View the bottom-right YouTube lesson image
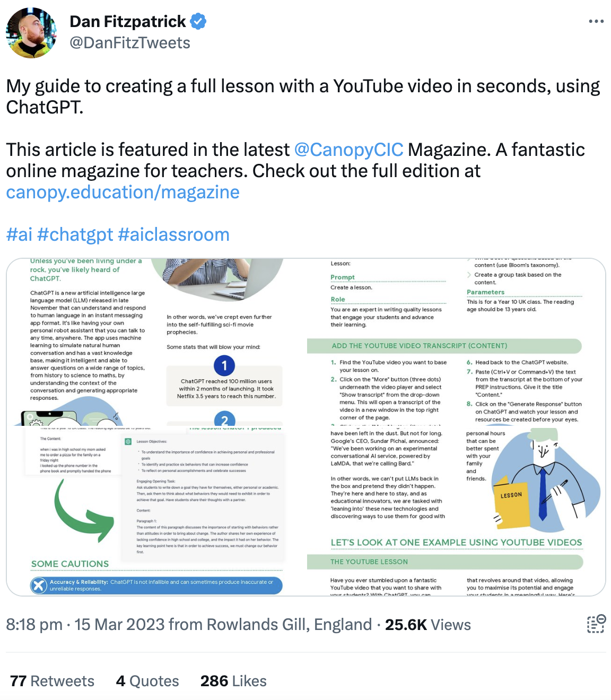This screenshot has height=700, width=611. point(456,511)
